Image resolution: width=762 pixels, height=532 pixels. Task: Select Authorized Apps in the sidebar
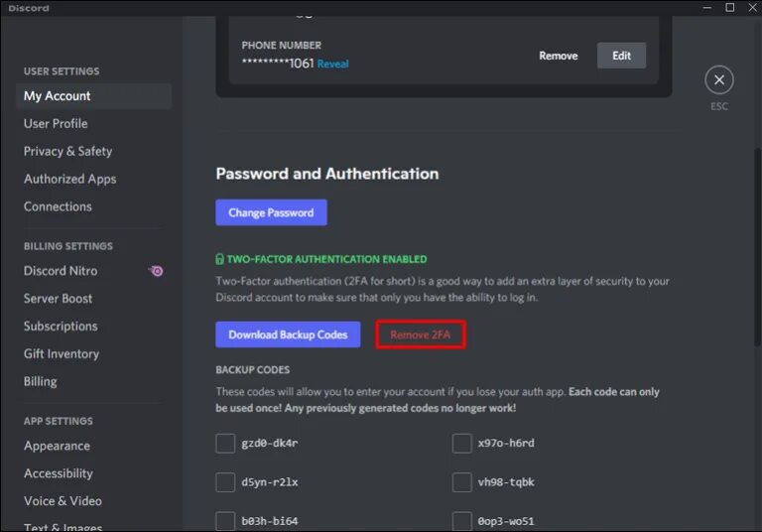tap(69, 180)
